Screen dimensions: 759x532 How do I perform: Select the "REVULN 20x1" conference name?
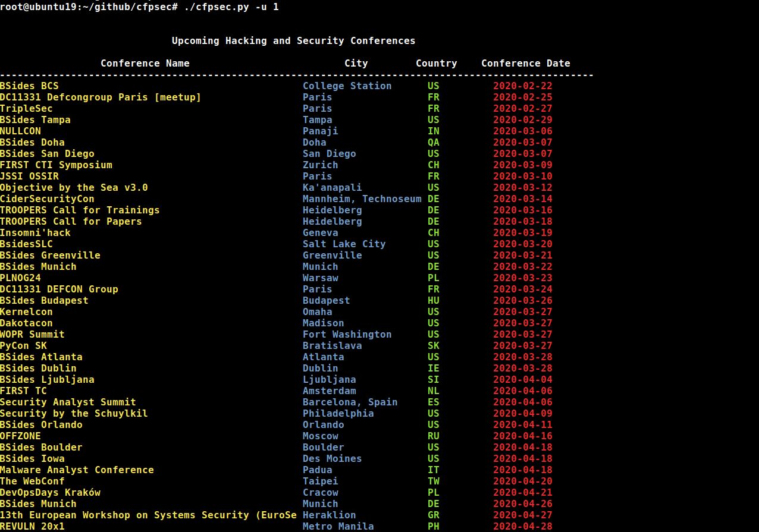32,526
